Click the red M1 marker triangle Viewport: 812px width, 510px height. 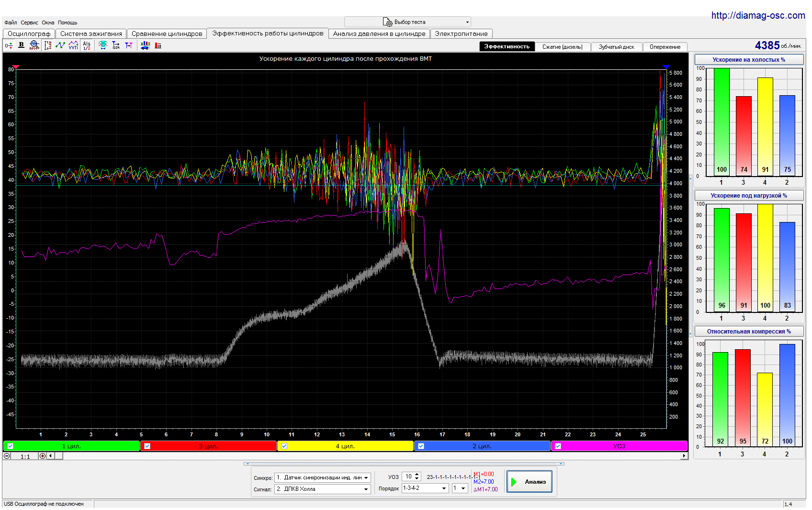(16, 67)
